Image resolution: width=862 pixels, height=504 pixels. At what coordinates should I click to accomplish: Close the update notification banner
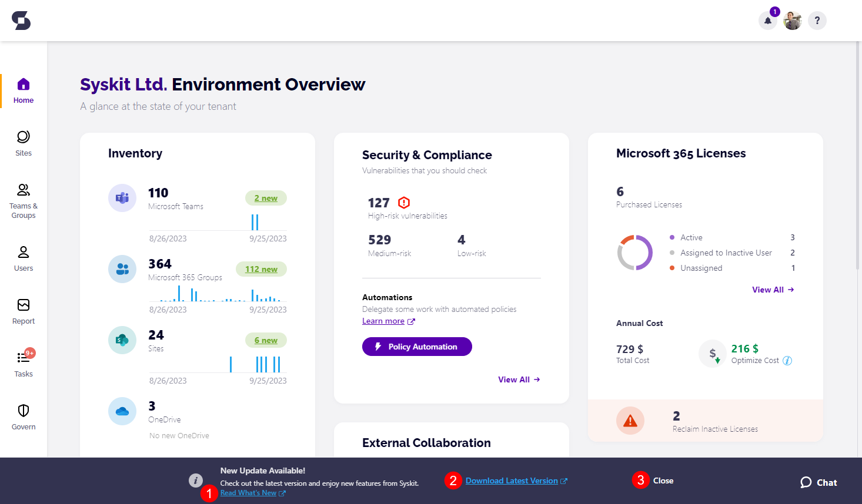[x=663, y=481]
